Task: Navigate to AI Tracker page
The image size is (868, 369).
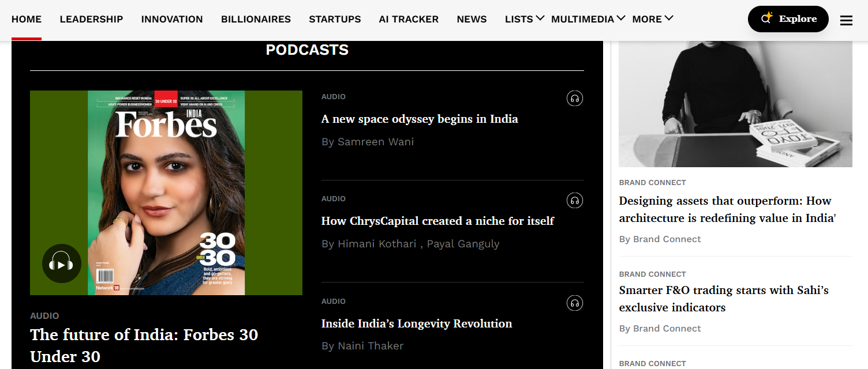Action: click(x=409, y=19)
